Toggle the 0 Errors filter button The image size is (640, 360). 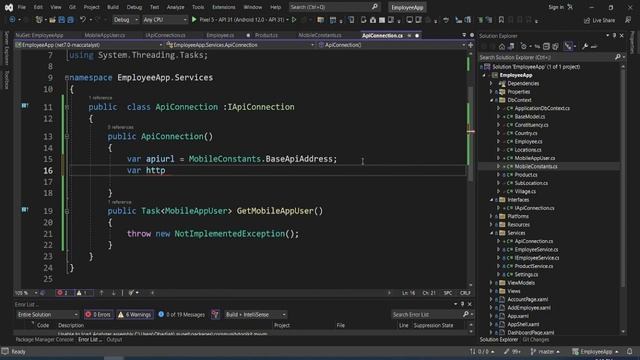point(98,314)
